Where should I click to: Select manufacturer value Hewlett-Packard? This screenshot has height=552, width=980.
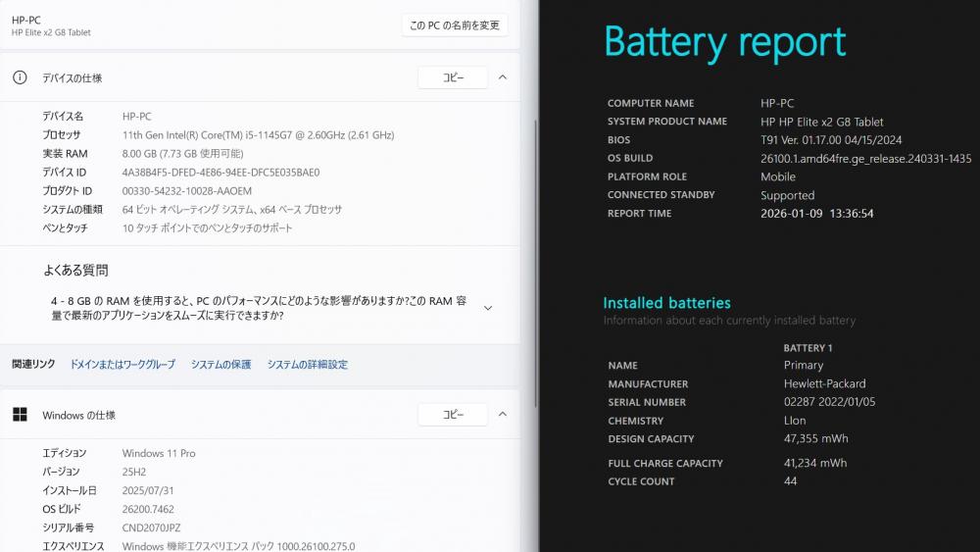point(824,383)
